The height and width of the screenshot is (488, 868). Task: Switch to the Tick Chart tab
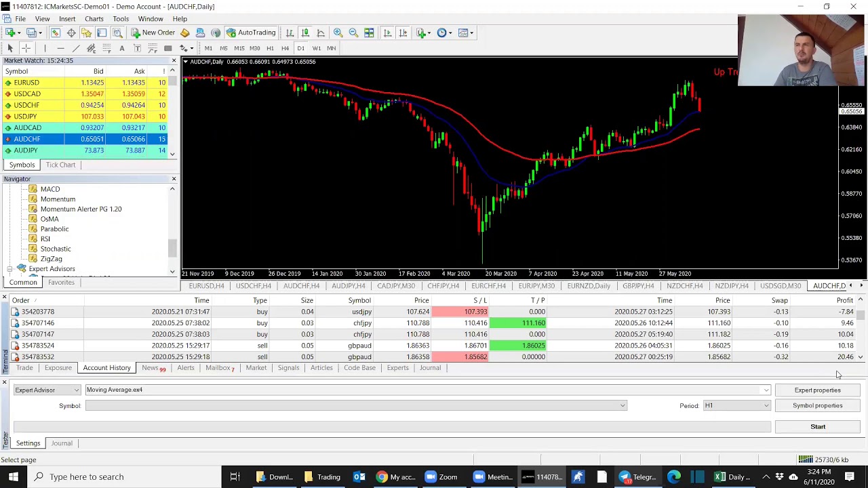[x=60, y=165]
